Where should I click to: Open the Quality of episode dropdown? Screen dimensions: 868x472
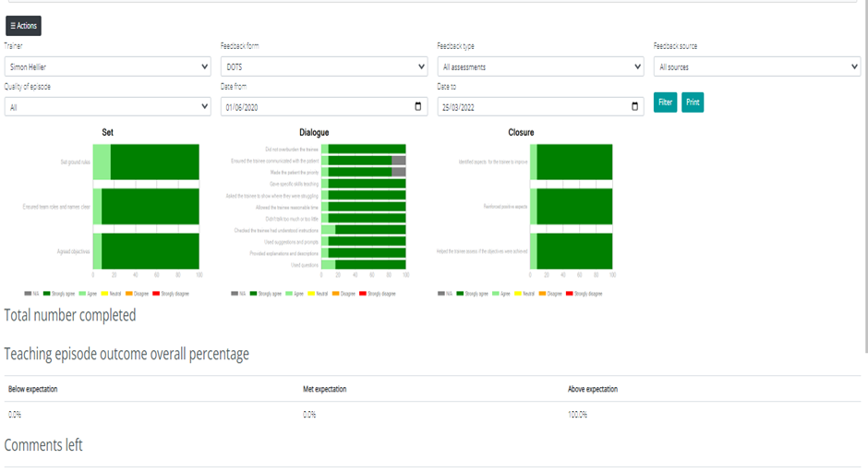(x=107, y=107)
